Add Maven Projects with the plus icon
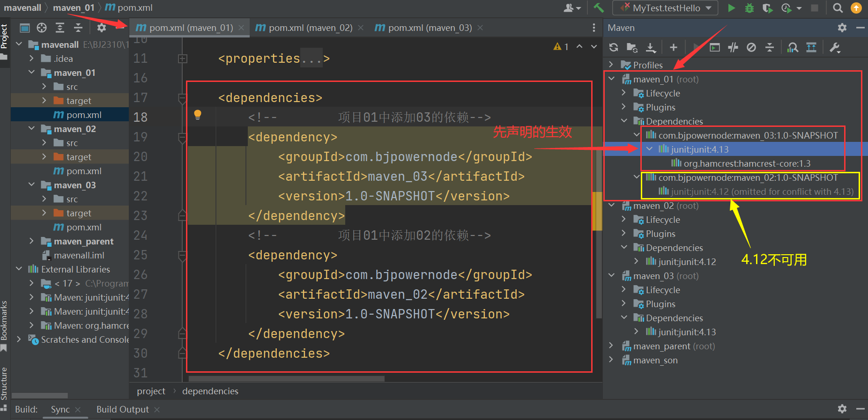 674,47
